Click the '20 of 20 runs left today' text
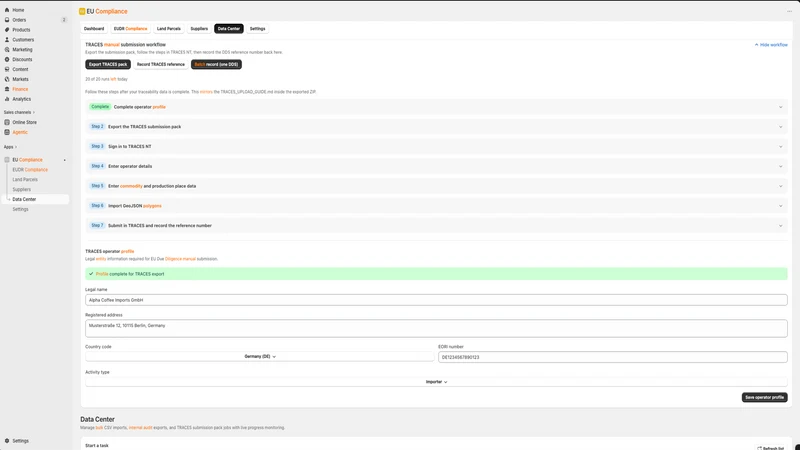800x450 pixels. (x=106, y=79)
